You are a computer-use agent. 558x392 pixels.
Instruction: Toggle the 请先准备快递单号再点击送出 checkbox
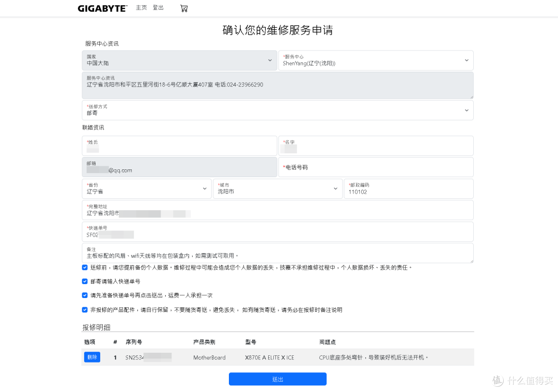pyautogui.click(x=85, y=295)
